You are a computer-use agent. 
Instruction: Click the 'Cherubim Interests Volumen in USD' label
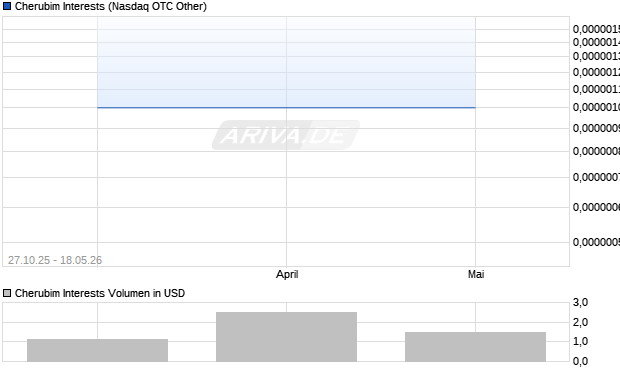click(100, 293)
